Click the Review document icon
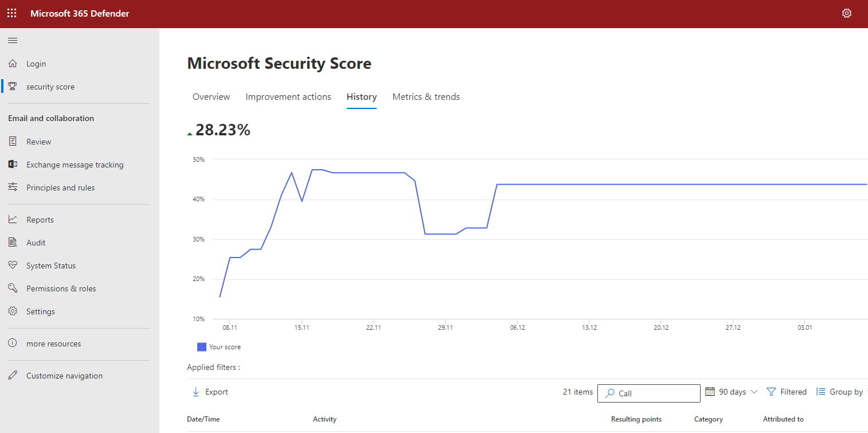Viewport: 868px width, 433px height. 13,142
